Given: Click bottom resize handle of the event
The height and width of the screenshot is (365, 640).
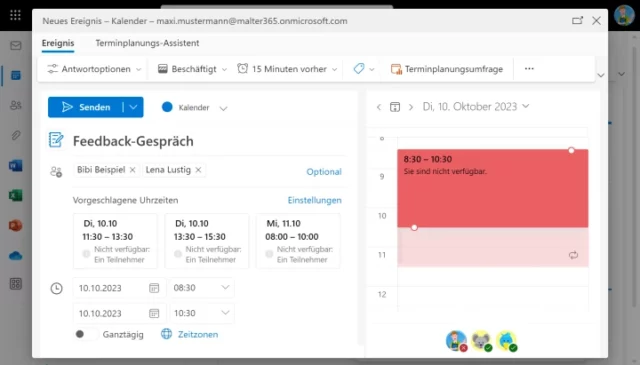Looking at the screenshot, I should pyautogui.click(x=414, y=227).
